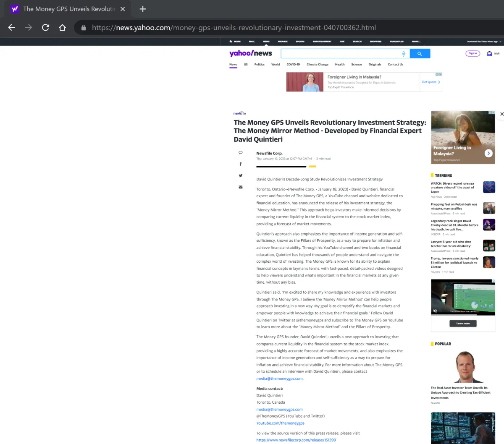
Task: Reload the page with the refresh icon
Action: [x=45, y=27]
